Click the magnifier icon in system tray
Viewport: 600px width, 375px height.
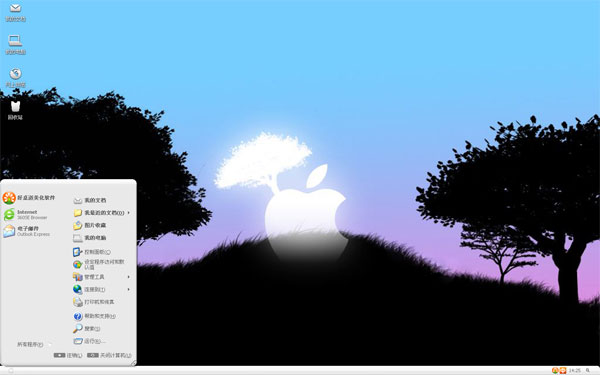[588, 370]
